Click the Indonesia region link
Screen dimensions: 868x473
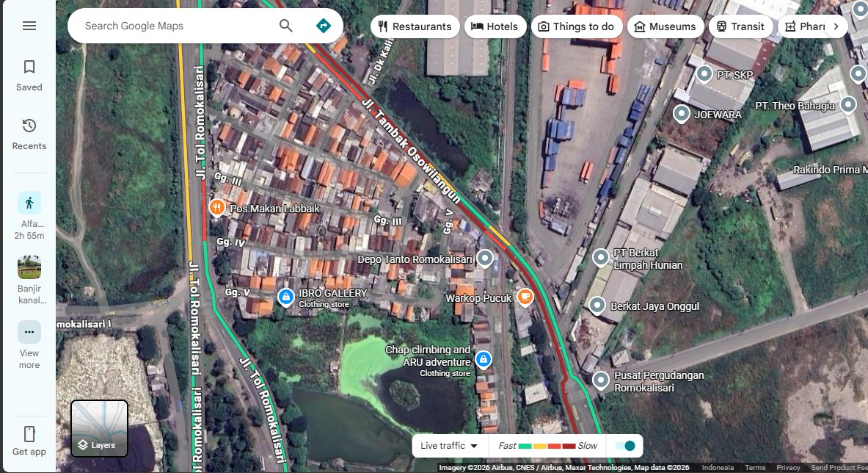coord(718,468)
